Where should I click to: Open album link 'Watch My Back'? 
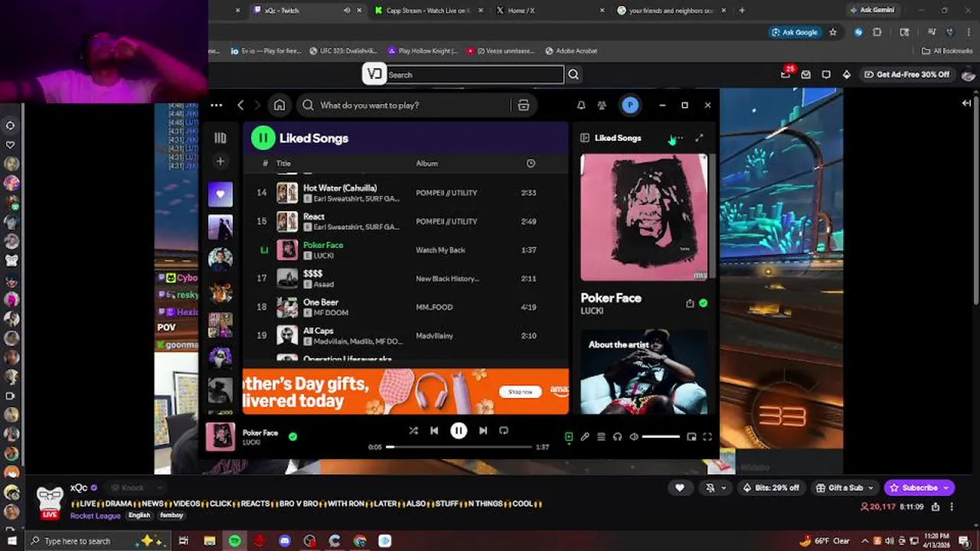pyautogui.click(x=440, y=250)
